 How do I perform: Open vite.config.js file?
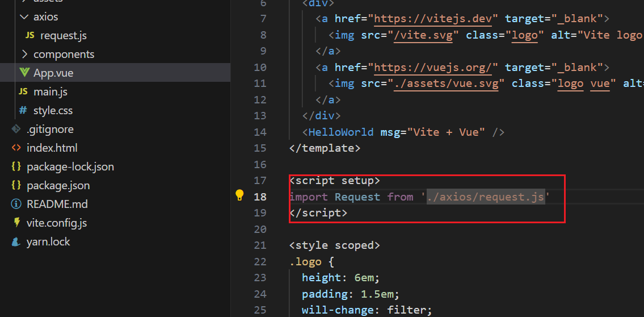click(x=57, y=223)
